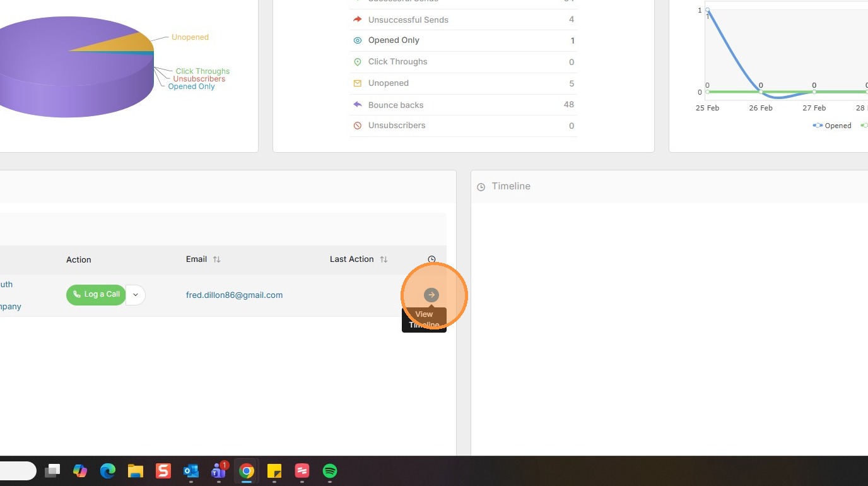868x486 pixels.
Task: Click the 25 Feb data point at value 1
Action: click(707, 10)
